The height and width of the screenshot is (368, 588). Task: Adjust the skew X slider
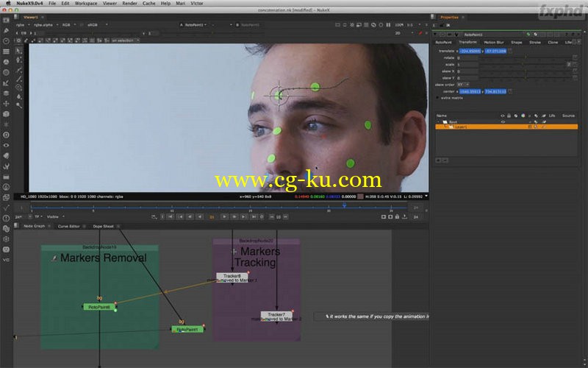526,71
